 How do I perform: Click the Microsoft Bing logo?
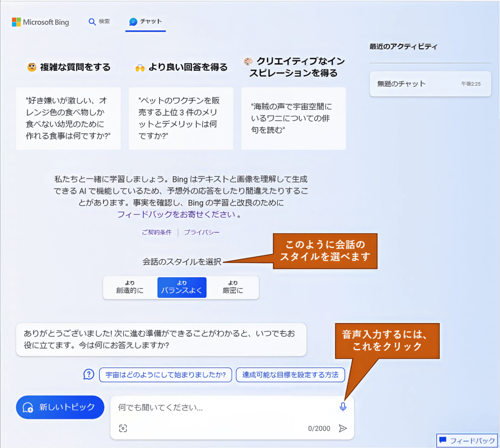pyautogui.click(x=41, y=22)
